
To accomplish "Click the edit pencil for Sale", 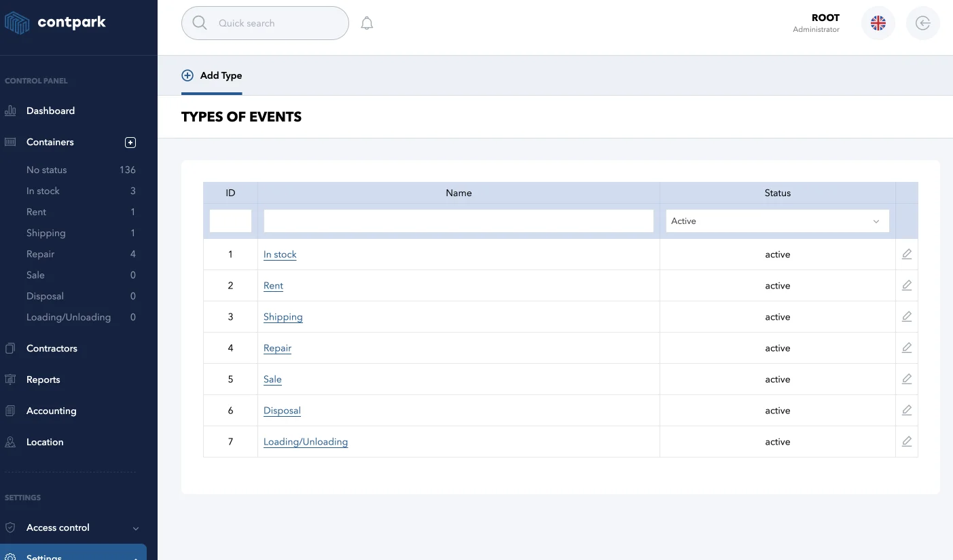I will (906, 379).
